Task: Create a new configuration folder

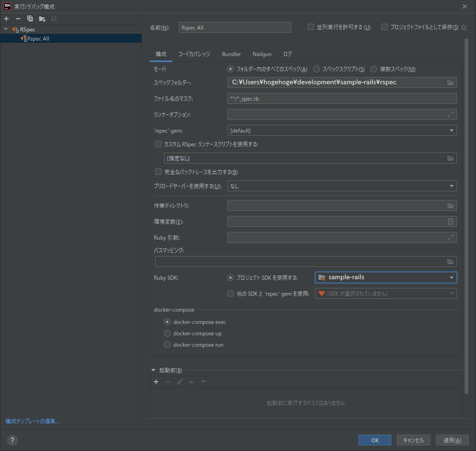Action: [x=42, y=19]
